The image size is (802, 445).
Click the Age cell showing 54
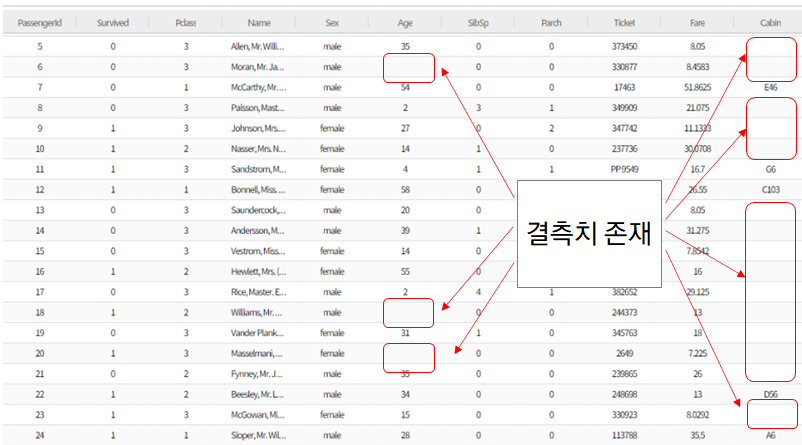(405, 87)
